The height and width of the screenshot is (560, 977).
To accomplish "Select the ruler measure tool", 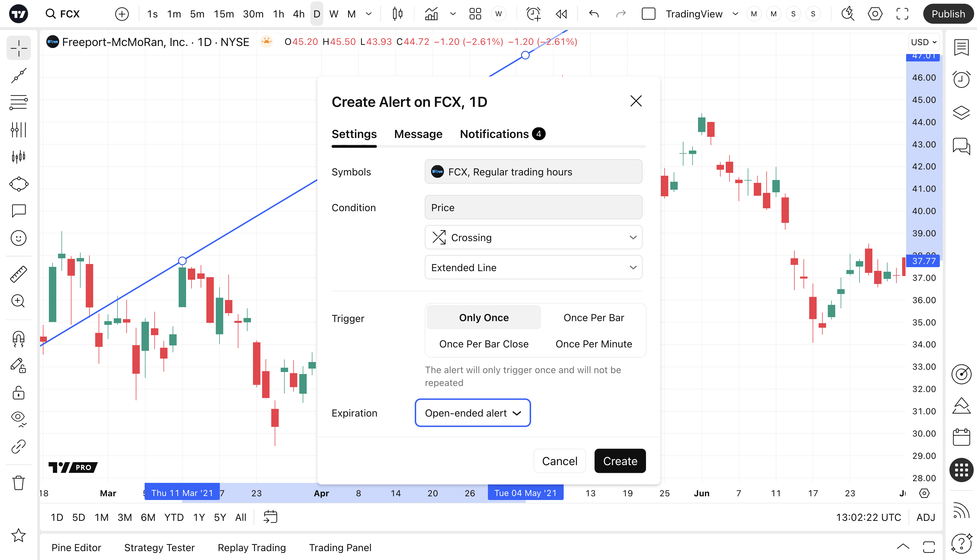I will (19, 274).
